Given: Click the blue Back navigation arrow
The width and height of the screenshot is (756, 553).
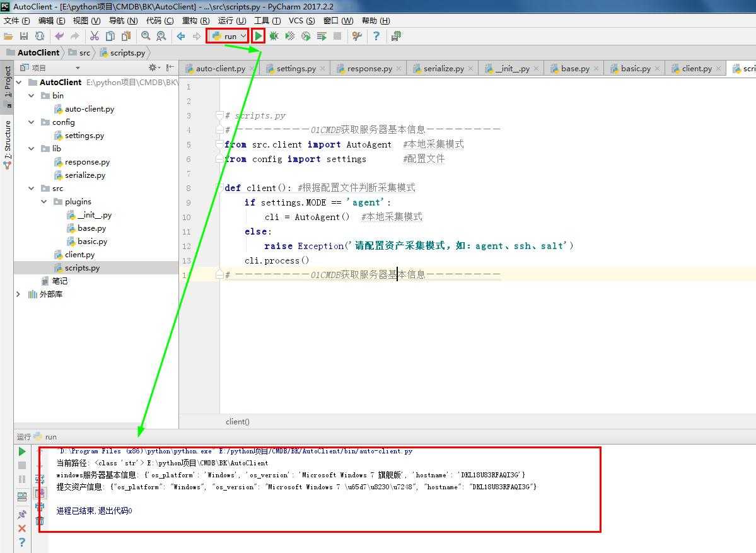Looking at the screenshot, I should 181,36.
